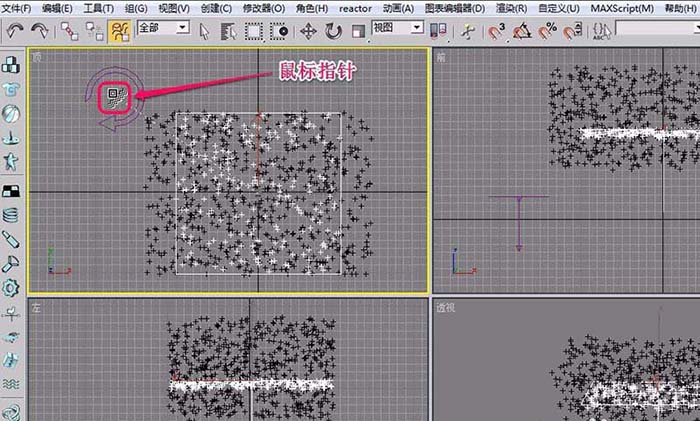700x421 pixels.
Task: Open the 渲染(R) menu
Action: pos(511,8)
